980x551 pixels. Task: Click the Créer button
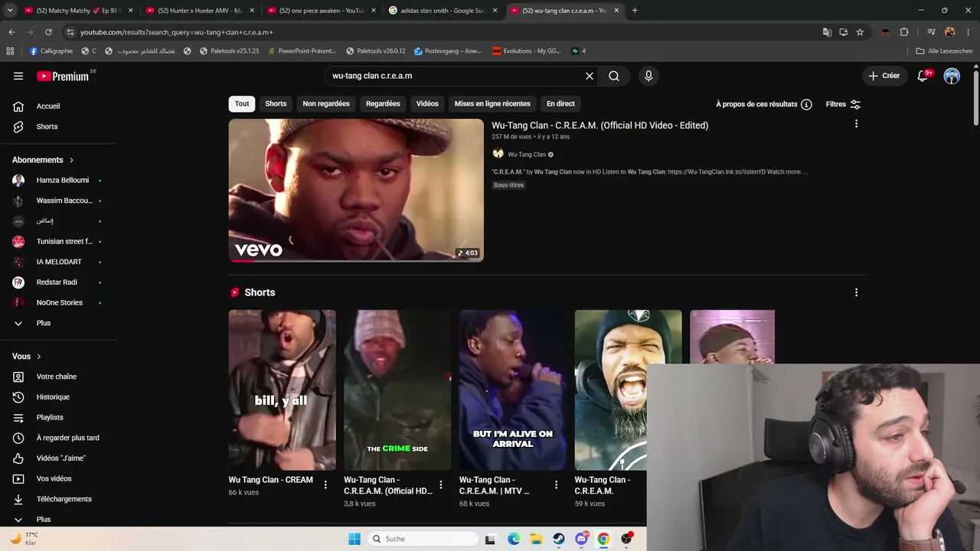pyautogui.click(x=884, y=76)
